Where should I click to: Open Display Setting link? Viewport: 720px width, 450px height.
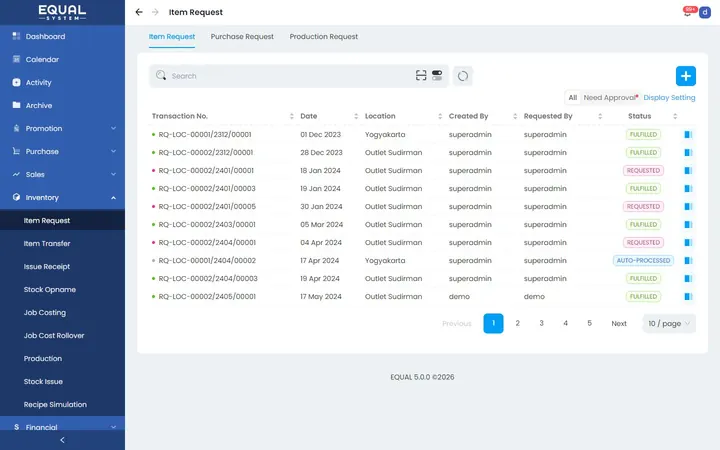669,97
